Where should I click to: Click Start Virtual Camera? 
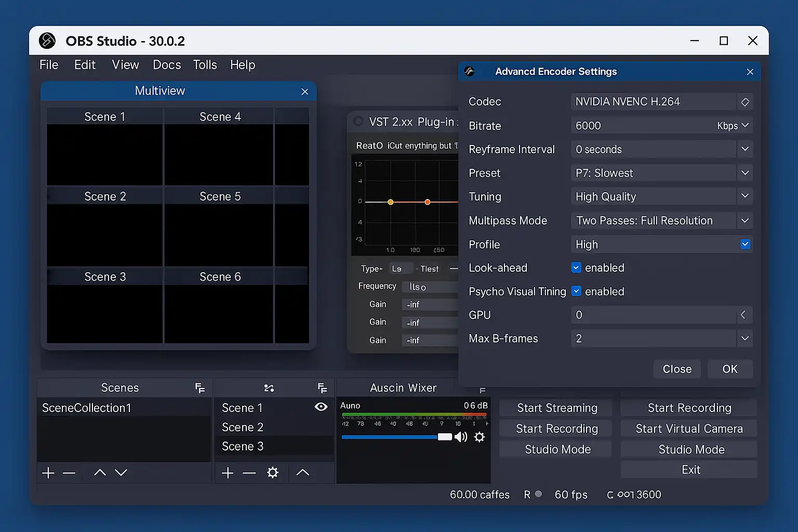(689, 429)
